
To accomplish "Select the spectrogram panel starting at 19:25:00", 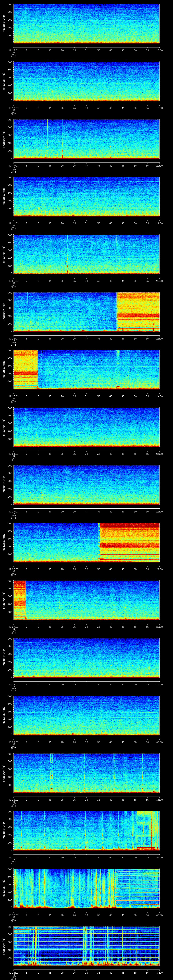I will (x=86, y=484).
